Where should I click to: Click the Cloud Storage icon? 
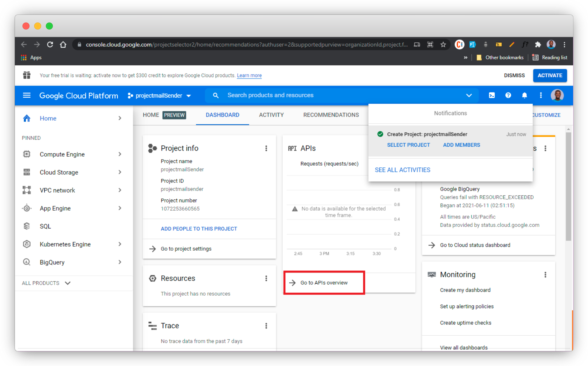click(27, 172)
